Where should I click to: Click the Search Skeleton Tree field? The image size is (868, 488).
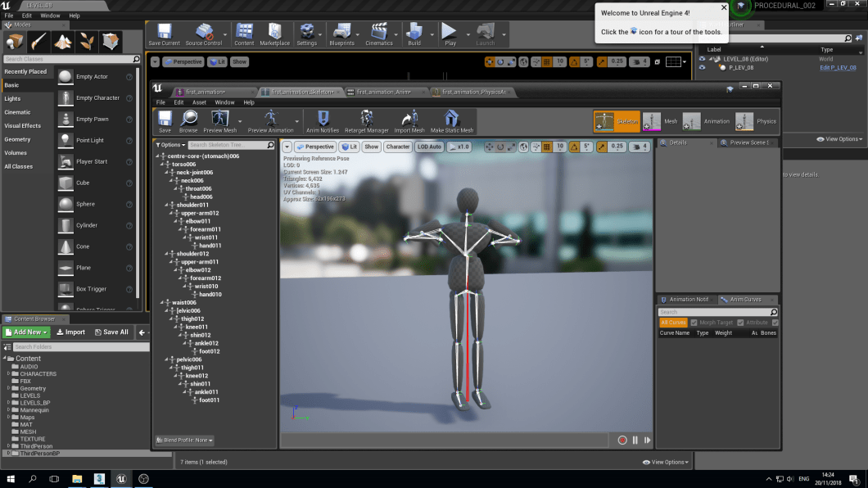pyautogui.click(x=231, y=145)
